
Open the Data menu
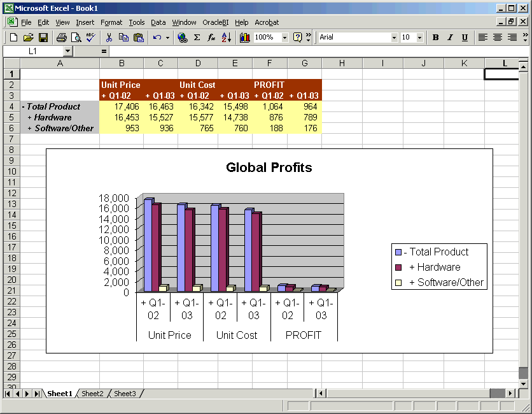click(x=158, y=22)
